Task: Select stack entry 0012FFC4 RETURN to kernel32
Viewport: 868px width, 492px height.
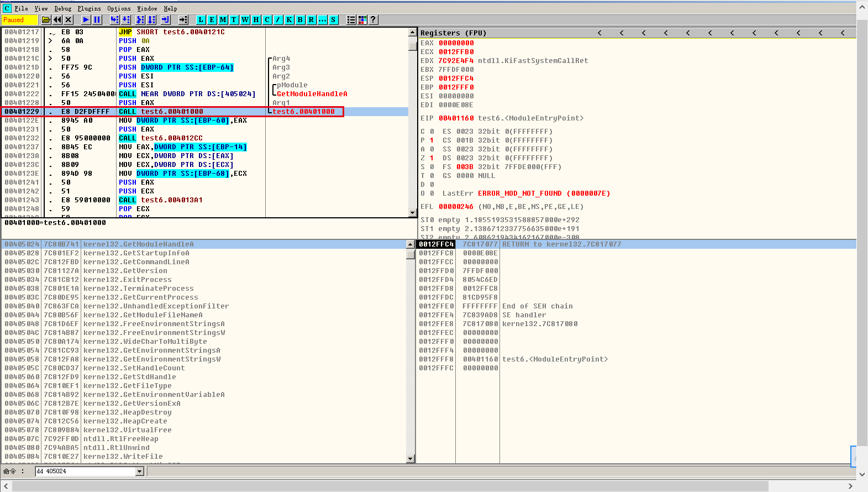Action: [x=636, y=244]
